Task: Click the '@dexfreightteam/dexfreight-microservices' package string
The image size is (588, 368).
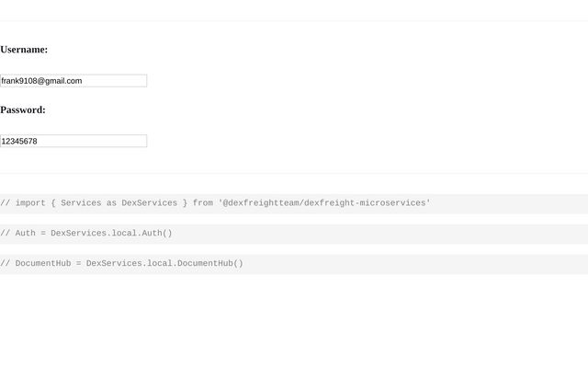Action: [324, 203]
